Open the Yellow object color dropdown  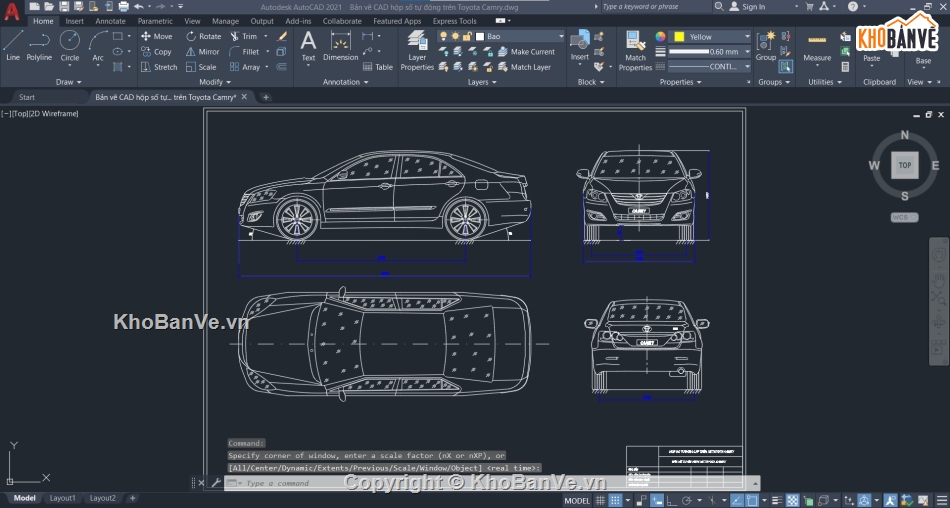coord(711,36)
